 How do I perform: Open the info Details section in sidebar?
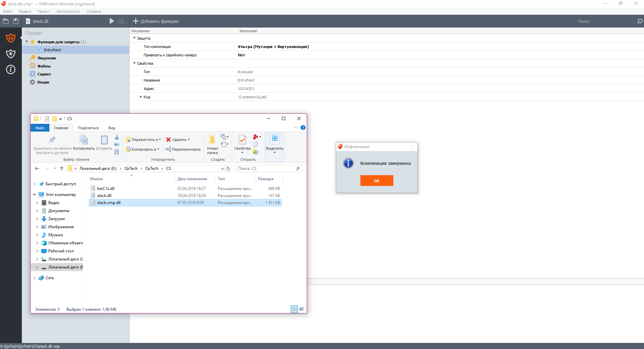11,69
